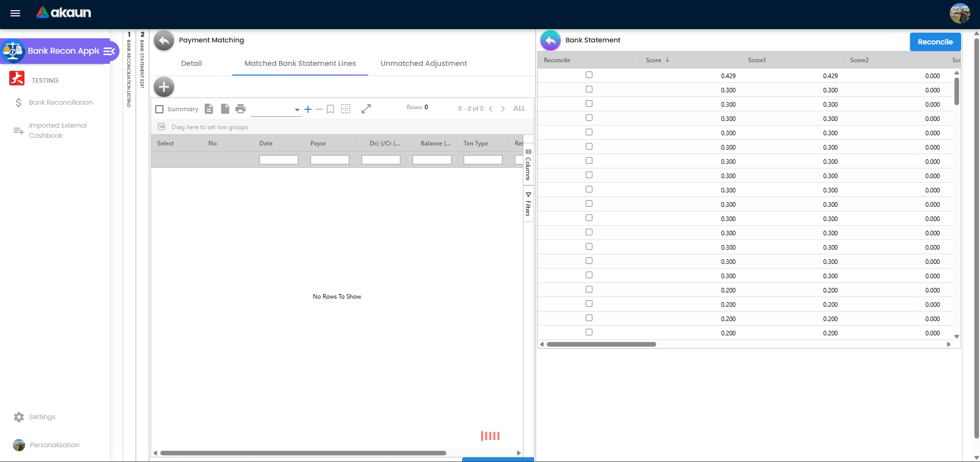Sort by the No column header

coord(212,143)
